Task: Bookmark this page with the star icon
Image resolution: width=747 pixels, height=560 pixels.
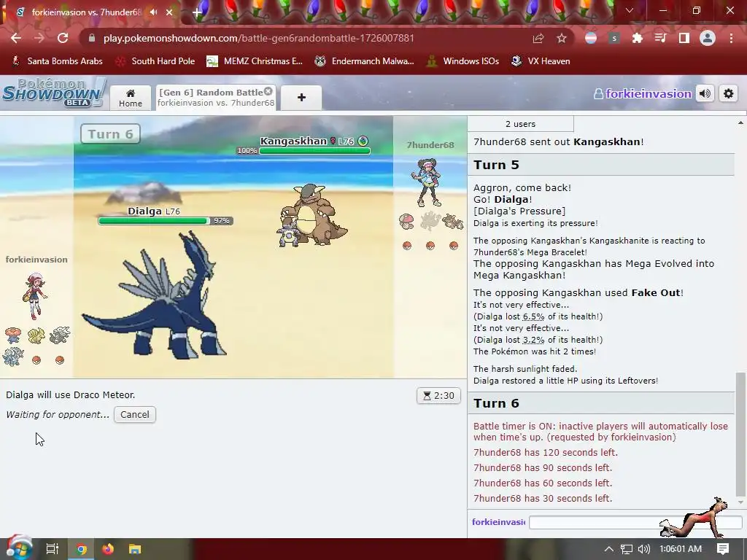Action: 562,38
